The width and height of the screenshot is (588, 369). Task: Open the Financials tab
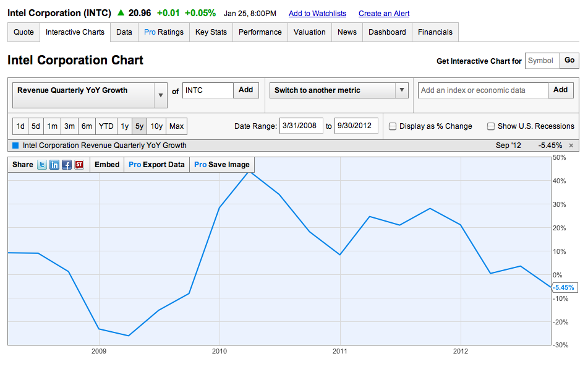435,32
